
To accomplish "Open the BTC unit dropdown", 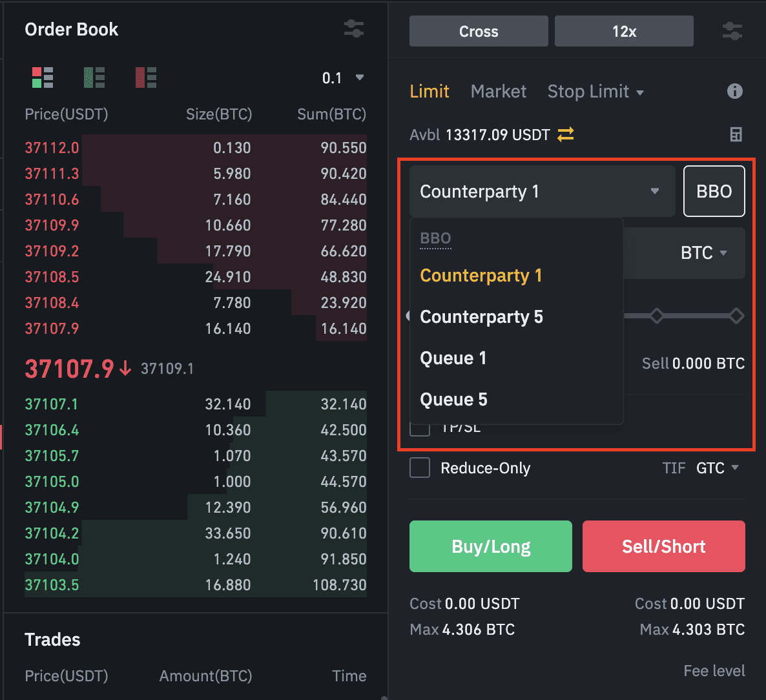I will [703, 252].
